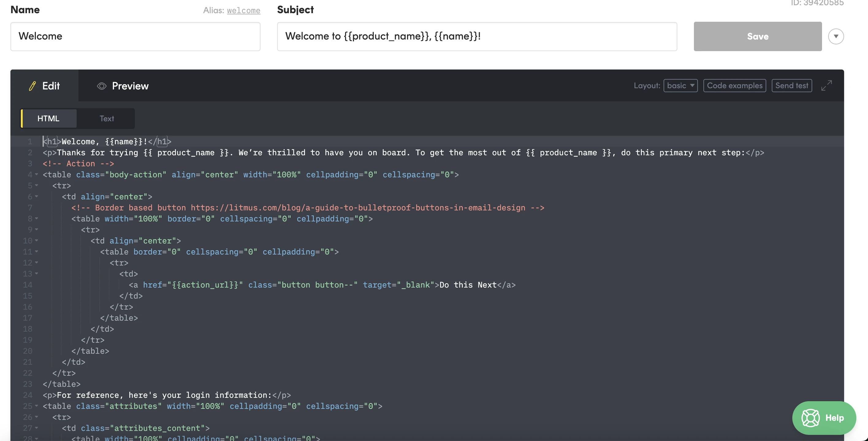Open the Layout basic dropdown
Screen dimensions: 868x441
[680, 85]
